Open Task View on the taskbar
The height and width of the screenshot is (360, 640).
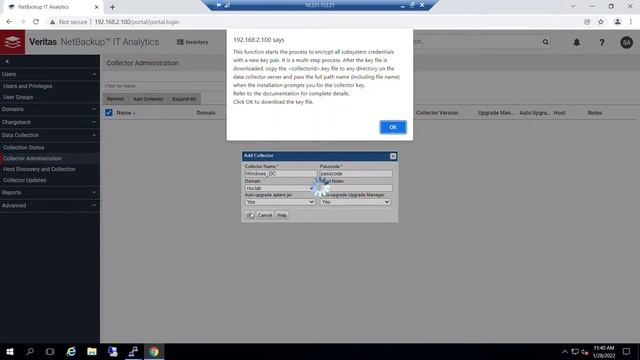[50, 351]
